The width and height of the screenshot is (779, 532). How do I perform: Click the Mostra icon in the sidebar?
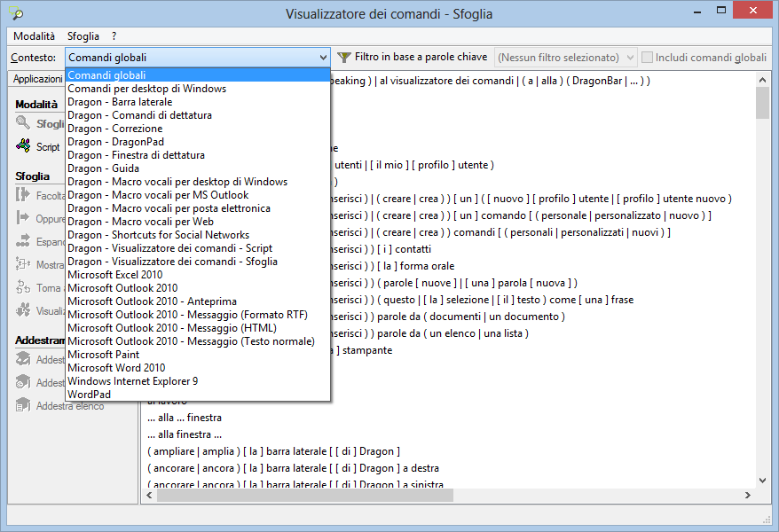(23, 264)
